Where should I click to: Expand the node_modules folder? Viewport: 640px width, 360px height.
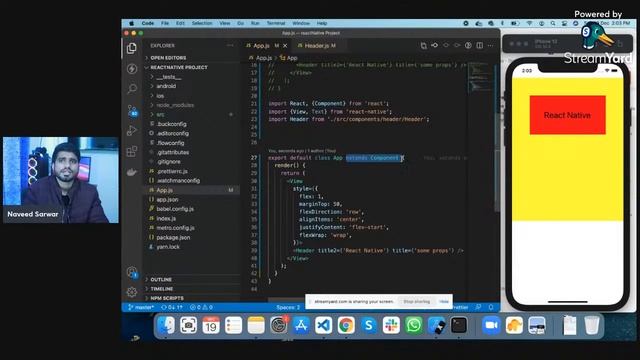175,105
